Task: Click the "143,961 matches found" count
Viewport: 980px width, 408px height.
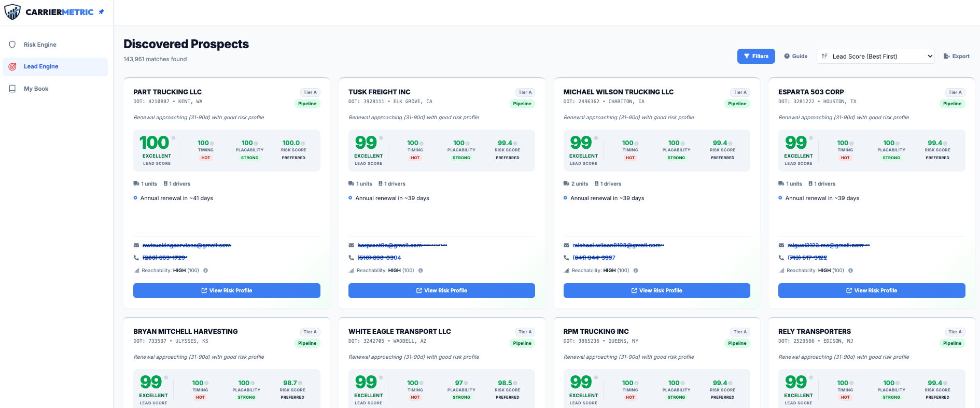Action: coord(155,59)
